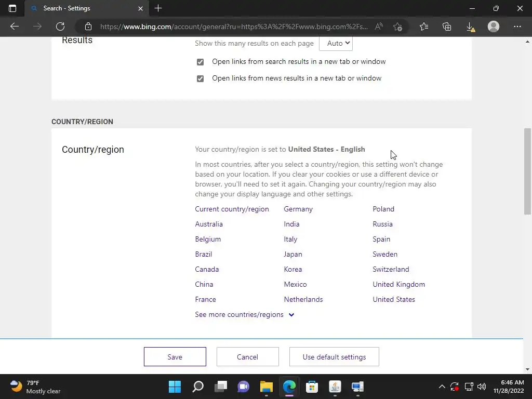Open weather widget 79°F Mostly clear
Image resolution: width=532 pixels, height=399 pixels.
coord(35,387)
